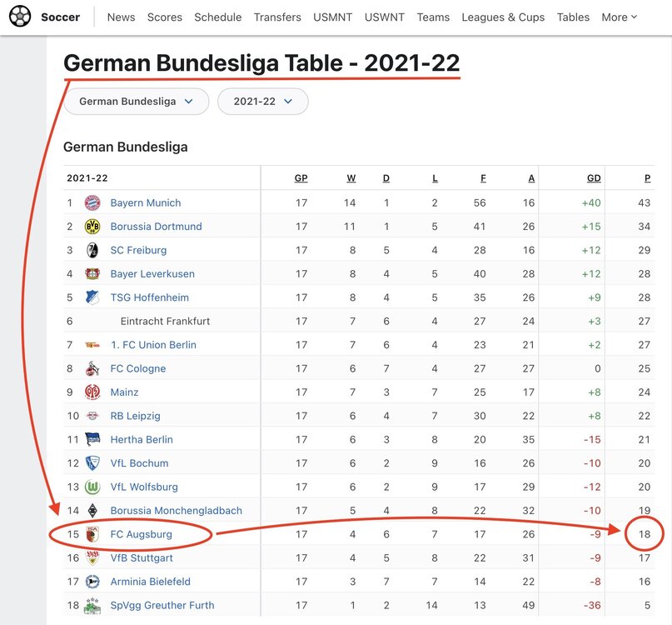The image size is (672, 625).
Task: Click the soccer ball logo icon
Action: 20,17
